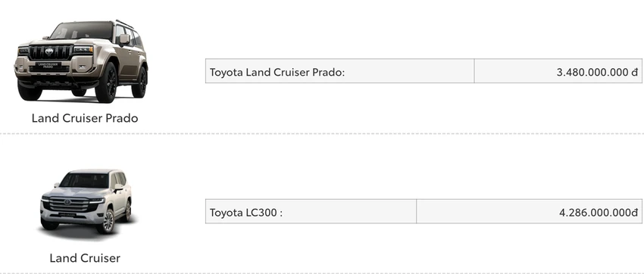
Task: Click the white LC300's front wheel
Action: pyautogui.click(x=106, y=222)
